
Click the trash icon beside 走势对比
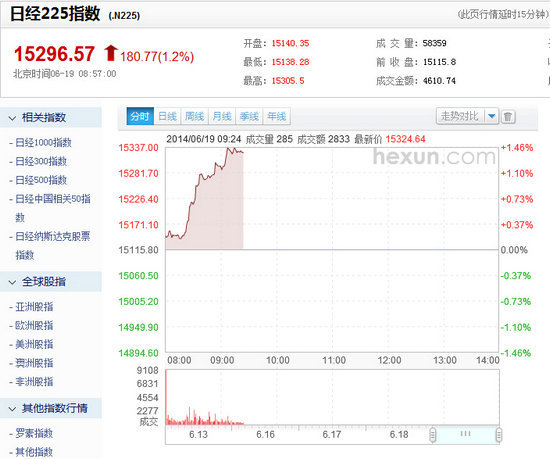click(x=508, y=116)
